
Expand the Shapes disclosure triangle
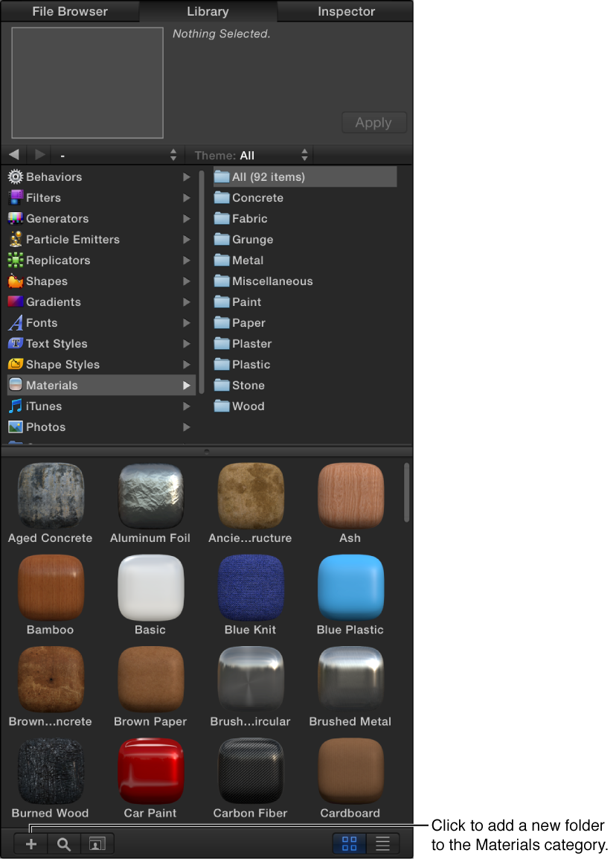tap(187, 281)
